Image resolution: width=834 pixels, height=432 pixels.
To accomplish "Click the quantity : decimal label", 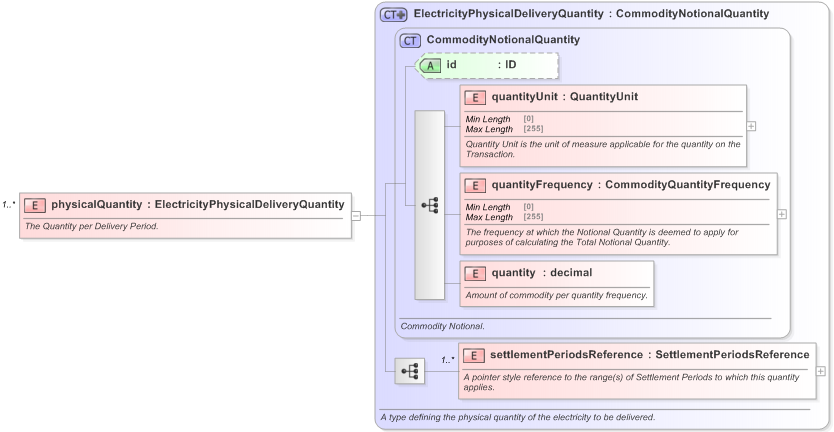I will pos(541,273).
